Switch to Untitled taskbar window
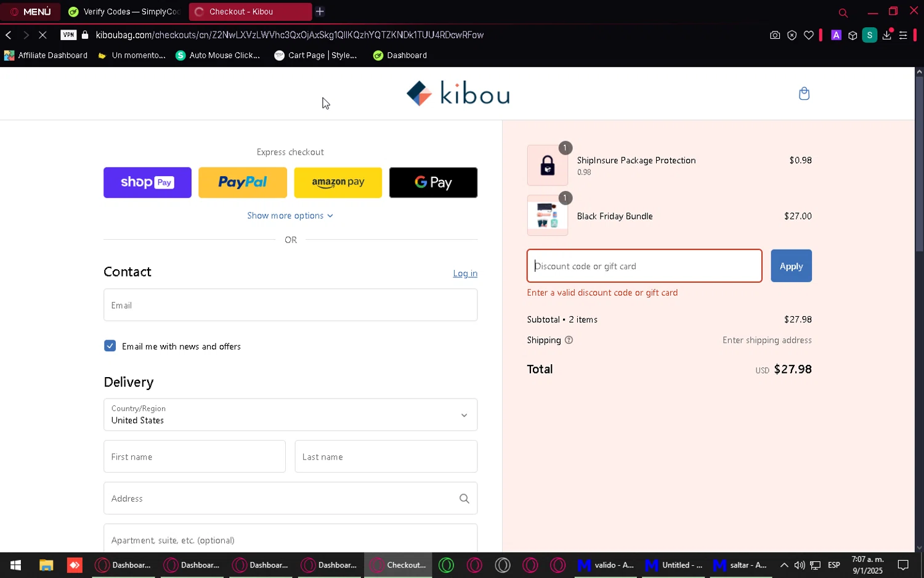This screenshot has height=578, width=924. 674,565
